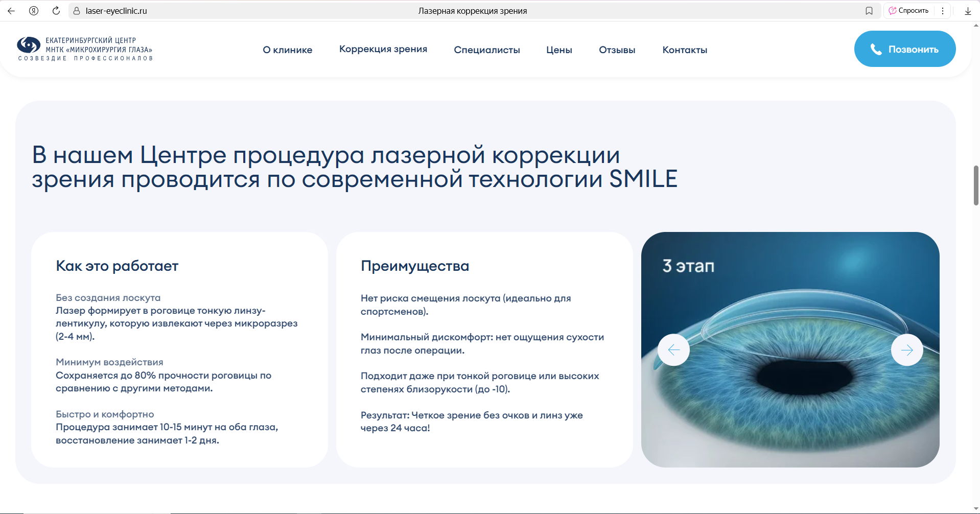Click the padlock site security icon
This screenshot has width=980, height=514.
click(77, 11)
